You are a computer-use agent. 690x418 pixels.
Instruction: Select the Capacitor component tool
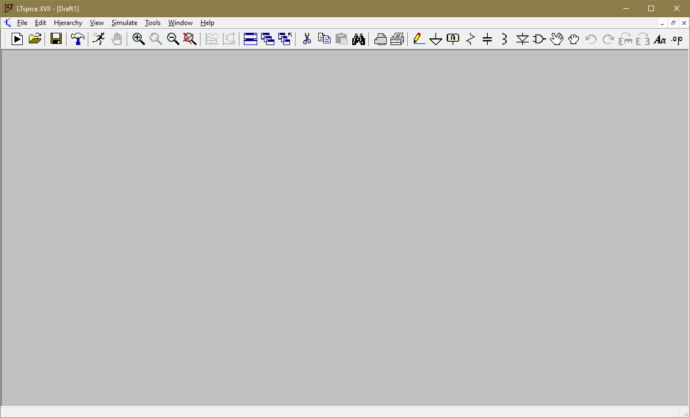(487, 39)
